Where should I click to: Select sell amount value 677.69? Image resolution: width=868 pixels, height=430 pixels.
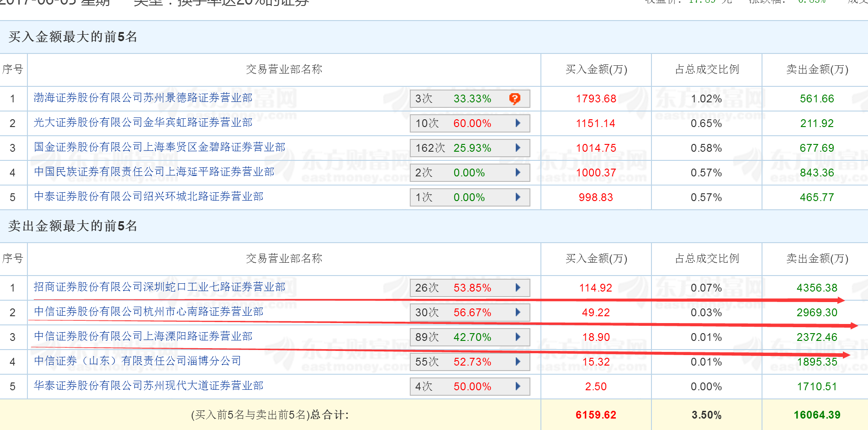tap(817, 148)
